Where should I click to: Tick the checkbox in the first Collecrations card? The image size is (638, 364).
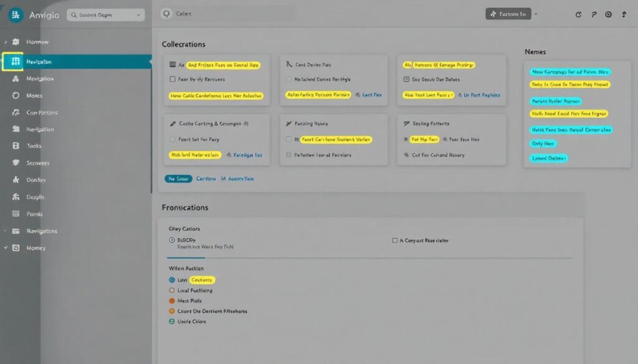tap(173, 80)
